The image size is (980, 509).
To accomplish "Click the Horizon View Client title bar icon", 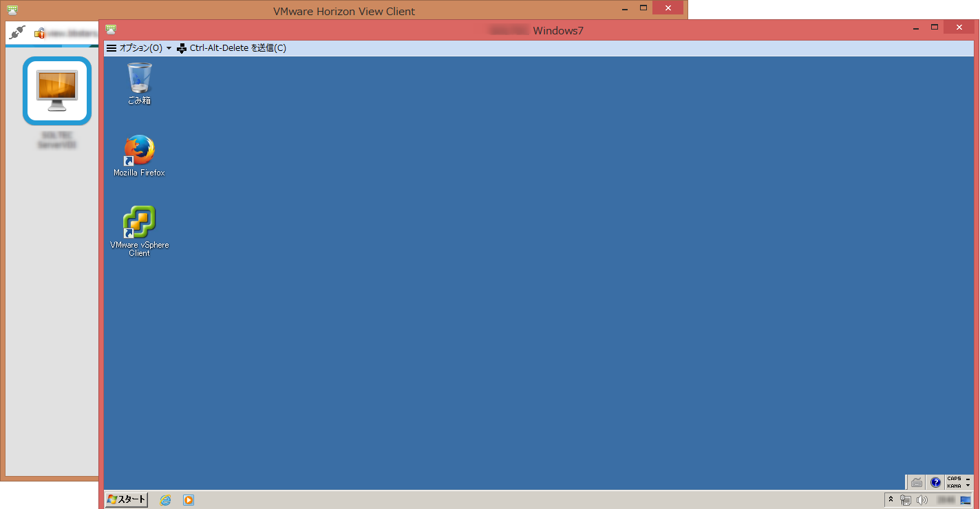I will point(12,10).
